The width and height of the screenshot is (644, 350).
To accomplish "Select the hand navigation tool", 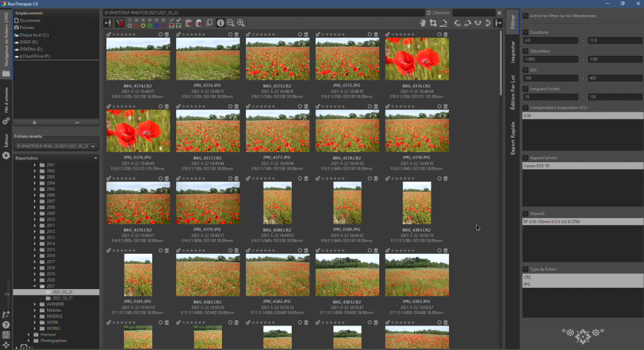I will pos(423,23).
